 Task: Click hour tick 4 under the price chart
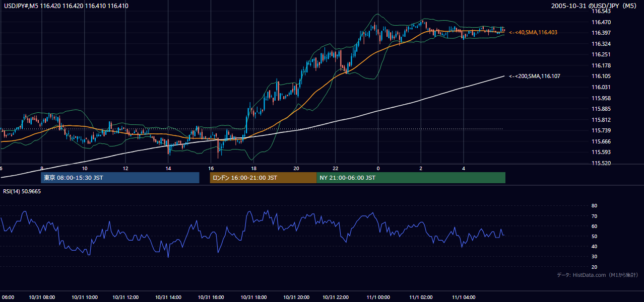point(463,169)
